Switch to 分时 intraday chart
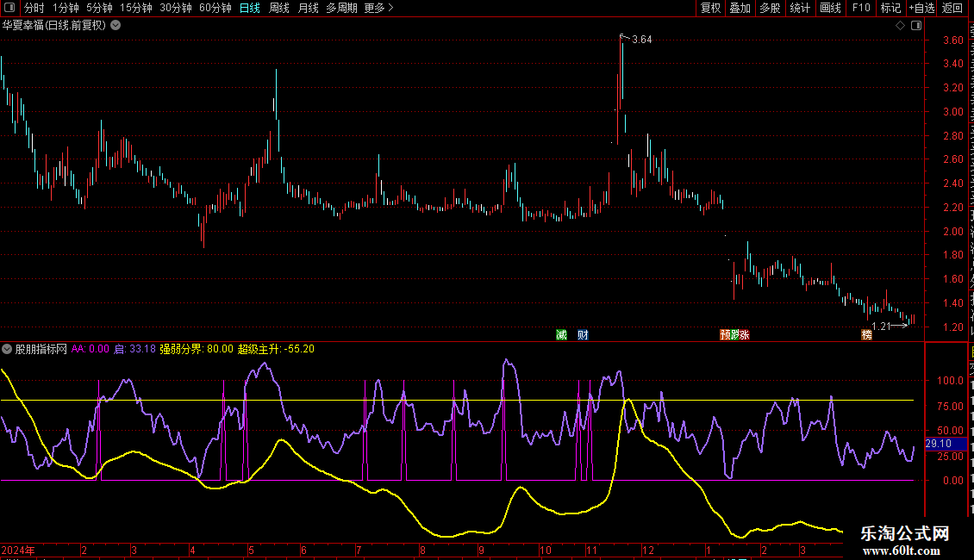The image size is (974, 560). click(x=34, y=8)
